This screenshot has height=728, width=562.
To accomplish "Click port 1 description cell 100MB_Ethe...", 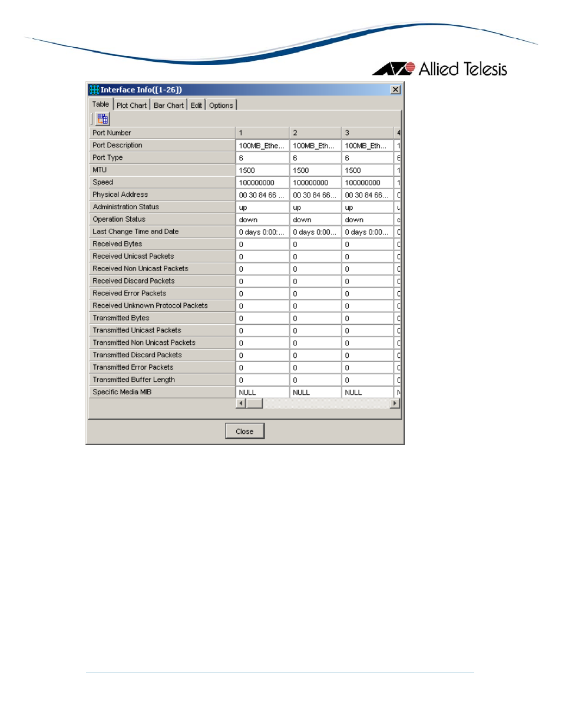I will point(262,146).
